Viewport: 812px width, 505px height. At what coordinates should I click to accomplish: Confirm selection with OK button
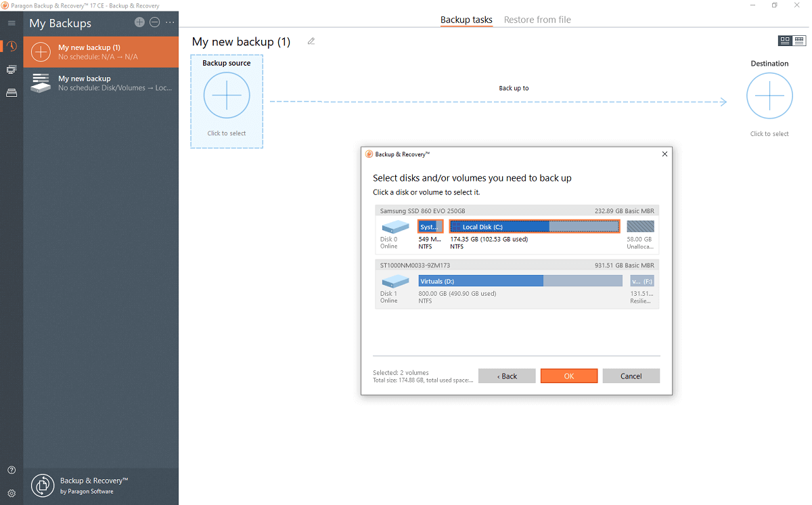569,376
